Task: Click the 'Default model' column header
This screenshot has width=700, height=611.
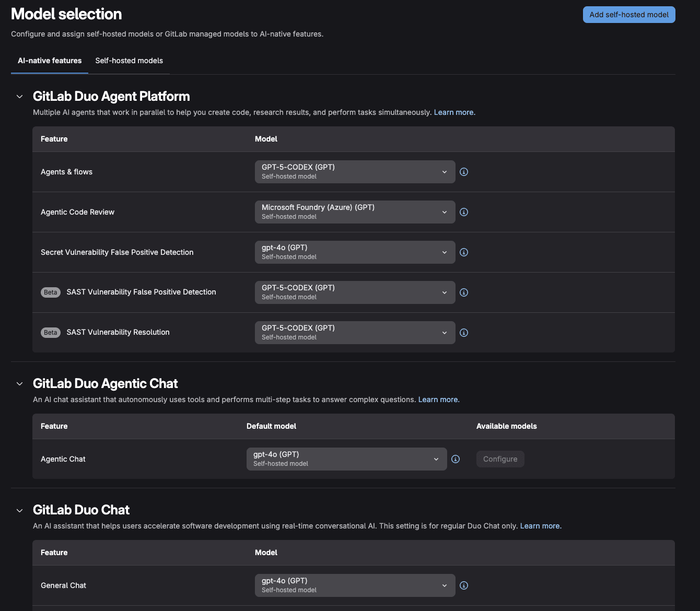Action: pos(271,426)
